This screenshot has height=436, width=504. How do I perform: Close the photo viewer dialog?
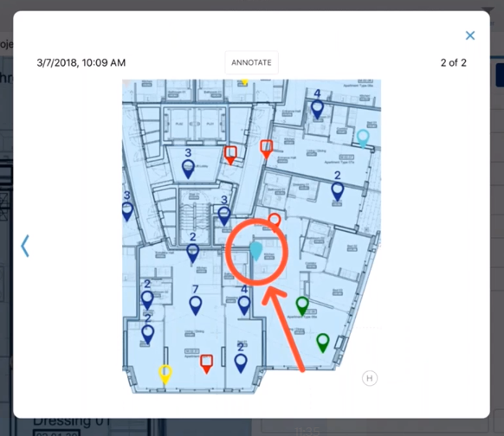click(470, 35)
